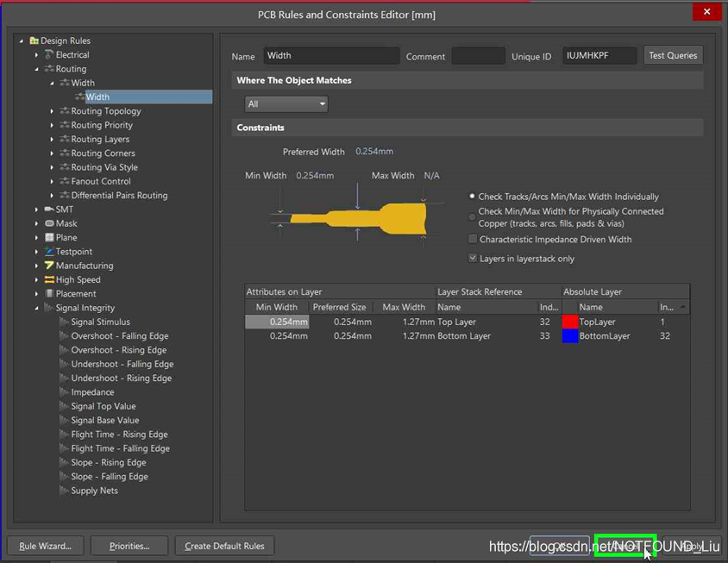The image size is (728, 563).
Task: Click the Impedance rule icon
Action: click(65, 392)
